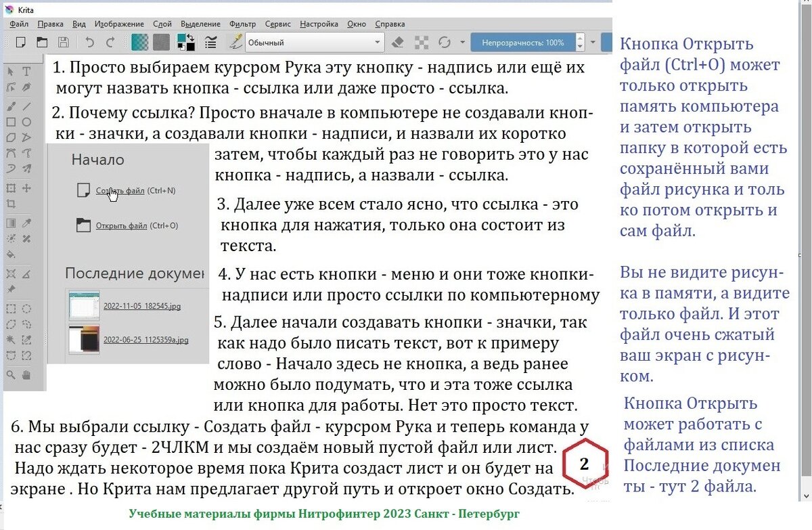Select the Line tool
The image size is (812, 530).
click(x=26, y=106)
